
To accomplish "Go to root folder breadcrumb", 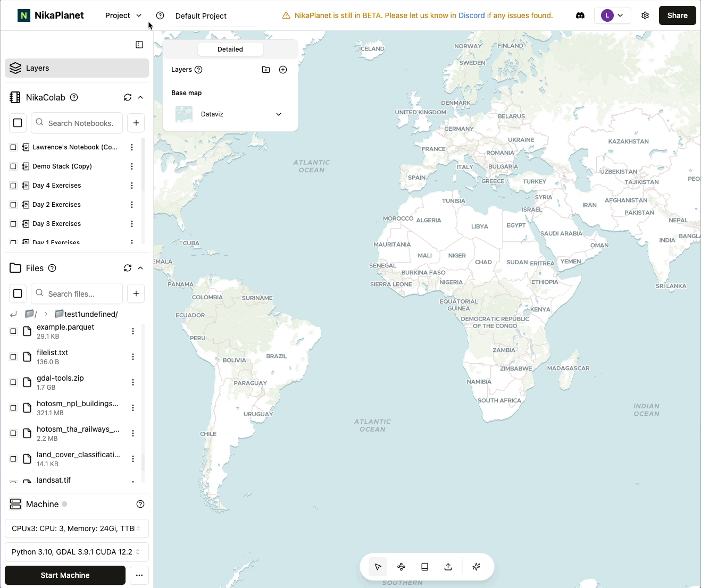I will [31, 314].
